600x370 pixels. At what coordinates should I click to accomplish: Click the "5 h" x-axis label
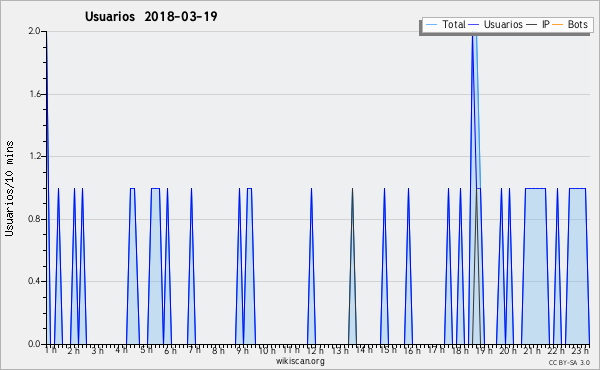click(x=146, y=350)
